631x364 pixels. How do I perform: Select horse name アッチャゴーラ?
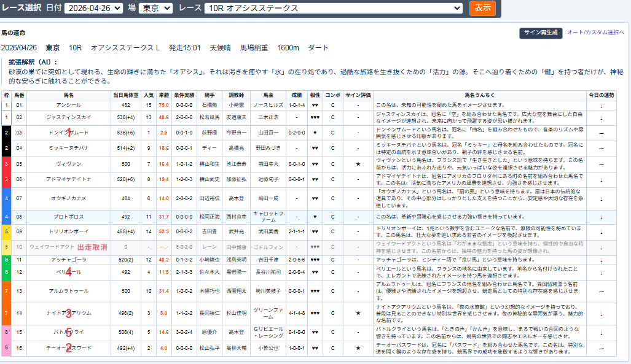[x=69, y=260]
